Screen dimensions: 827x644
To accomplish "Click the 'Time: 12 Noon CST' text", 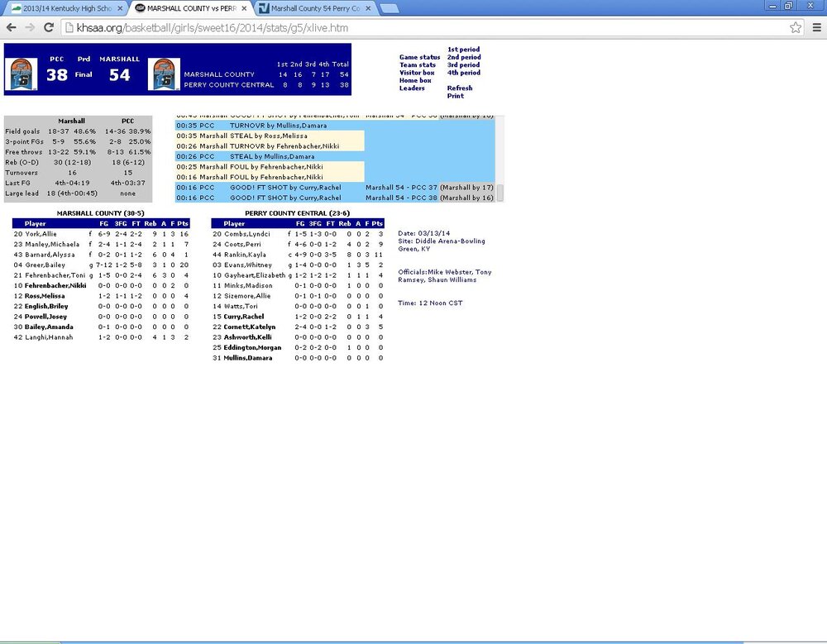I will [430, 303].
